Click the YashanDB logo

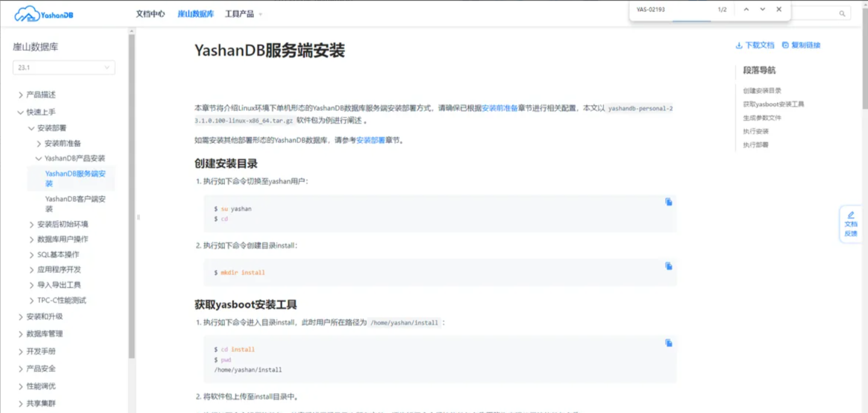pos(44,14)
